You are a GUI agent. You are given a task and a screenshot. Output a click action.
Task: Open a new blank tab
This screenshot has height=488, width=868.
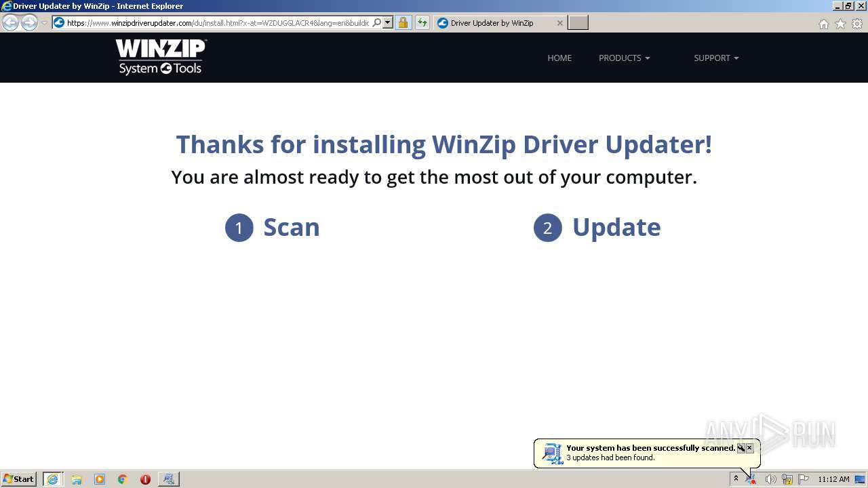[x=578, y=22]
